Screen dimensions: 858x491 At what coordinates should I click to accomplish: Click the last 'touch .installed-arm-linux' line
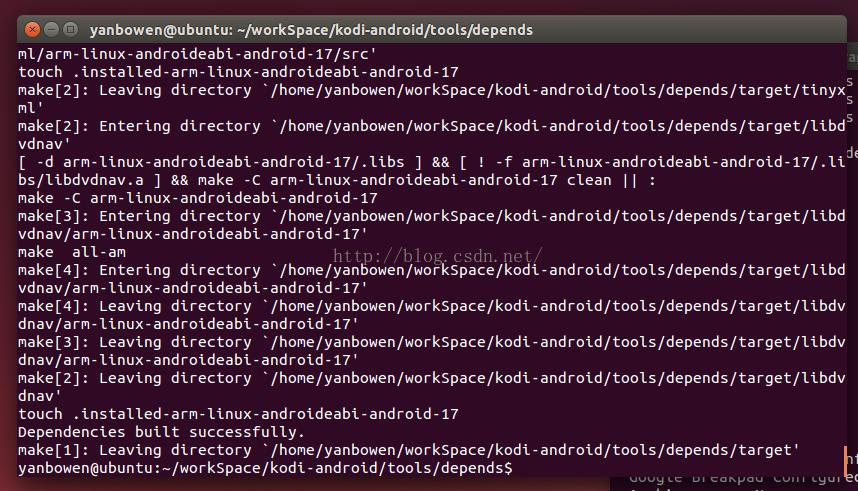238,414
